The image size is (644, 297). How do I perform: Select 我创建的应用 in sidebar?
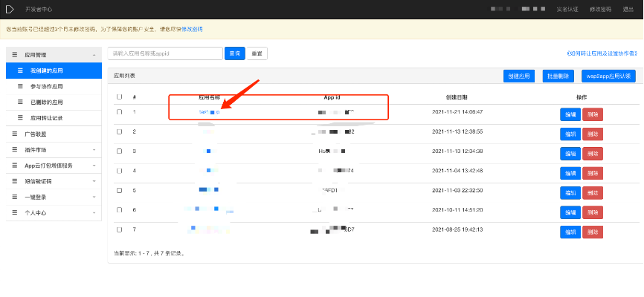click(x=54, y=71)
